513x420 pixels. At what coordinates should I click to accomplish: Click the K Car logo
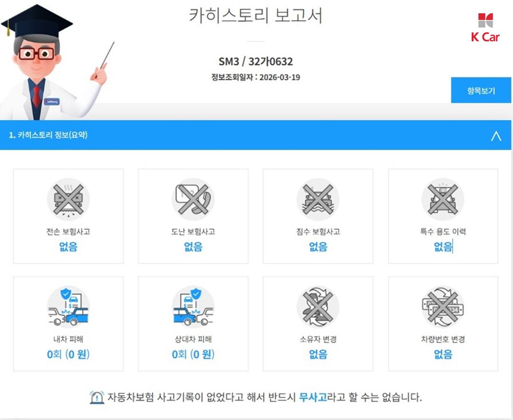point(485,28)
